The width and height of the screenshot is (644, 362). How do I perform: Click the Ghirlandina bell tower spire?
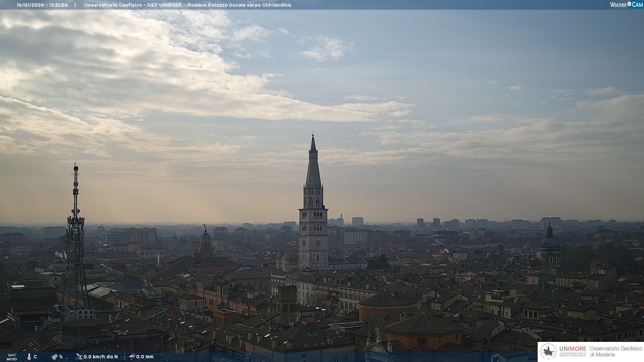[x=313, y=168]
